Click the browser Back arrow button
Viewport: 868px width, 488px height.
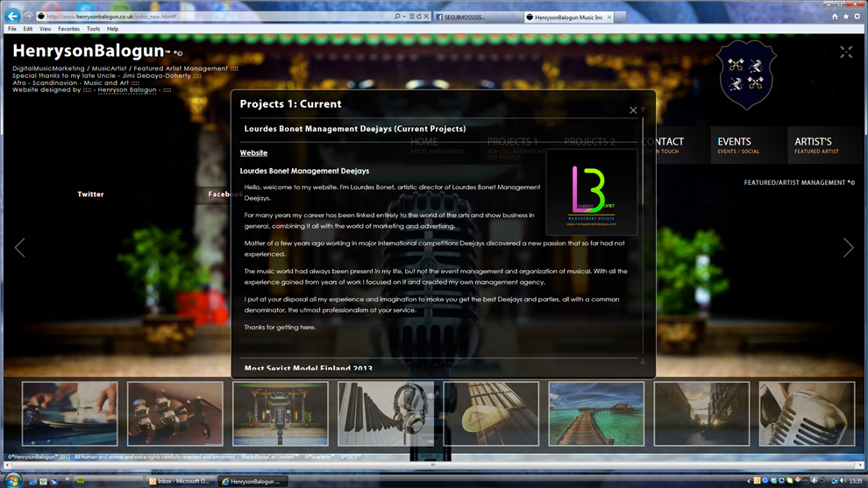12,16
